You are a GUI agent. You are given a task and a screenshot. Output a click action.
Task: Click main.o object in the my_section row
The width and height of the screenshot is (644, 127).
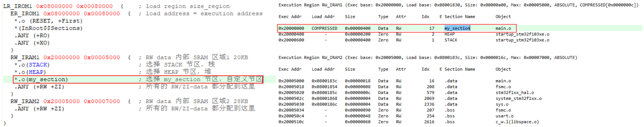(503, 28)
